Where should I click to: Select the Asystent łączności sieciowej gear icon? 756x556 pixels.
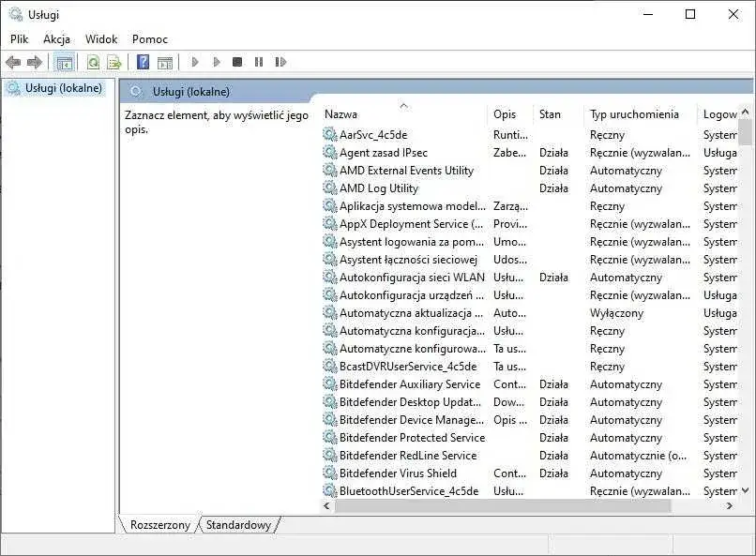(330, 259)
